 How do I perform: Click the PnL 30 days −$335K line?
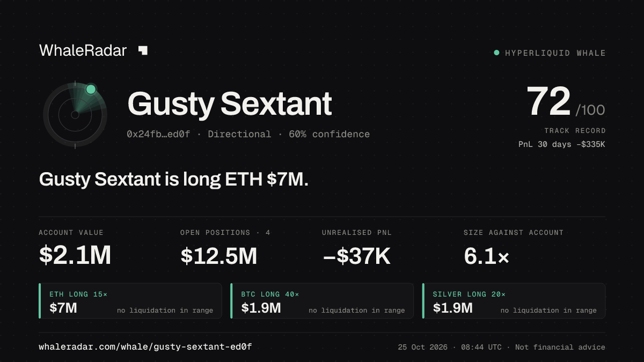click(x=562, y=144)
